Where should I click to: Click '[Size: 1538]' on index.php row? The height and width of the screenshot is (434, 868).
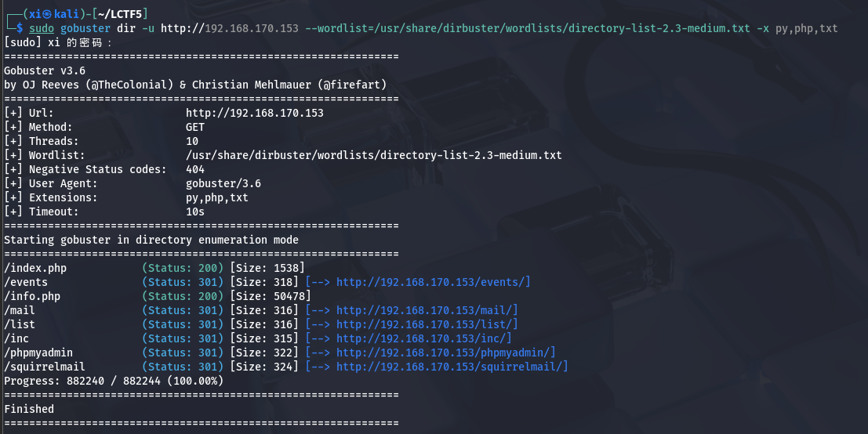tap(267, 268)
